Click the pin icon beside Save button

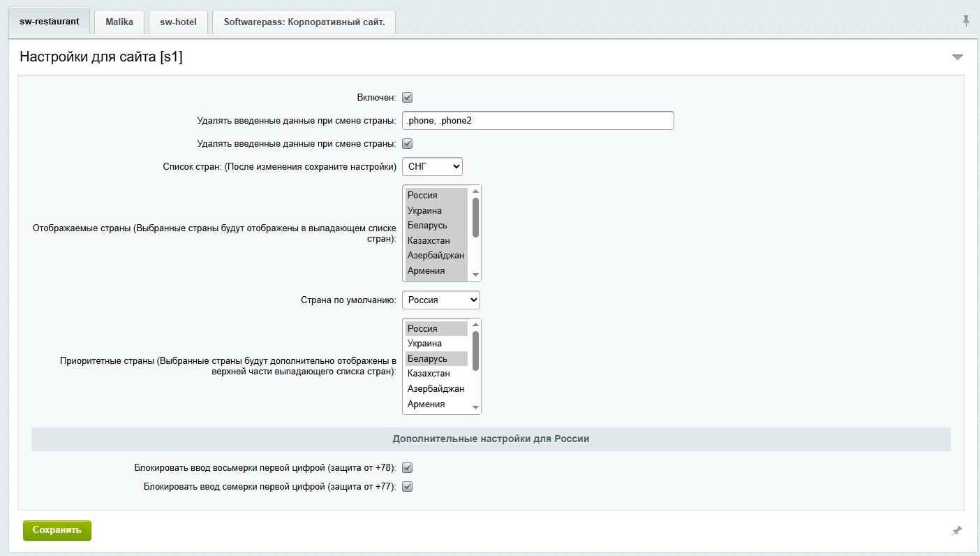tap(957, 531)
